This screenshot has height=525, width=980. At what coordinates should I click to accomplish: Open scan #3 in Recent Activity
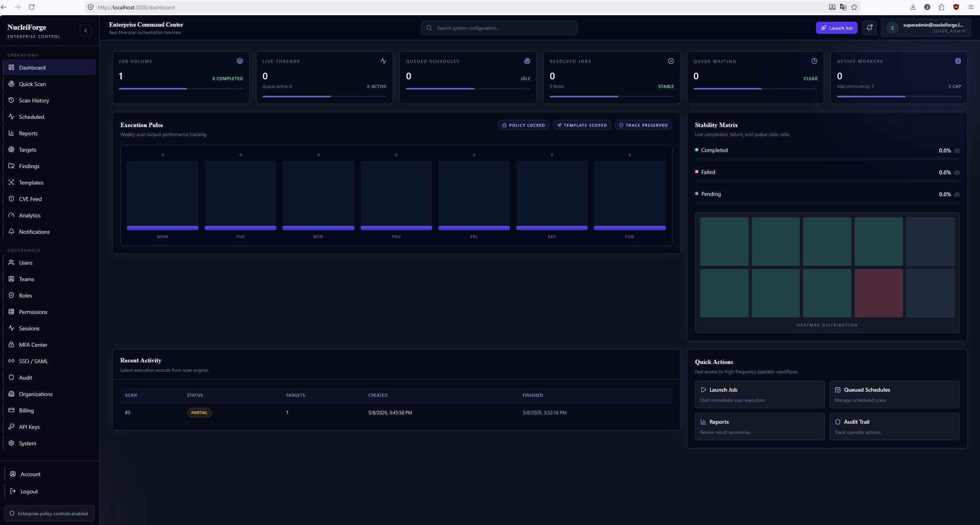coord(127,412)
